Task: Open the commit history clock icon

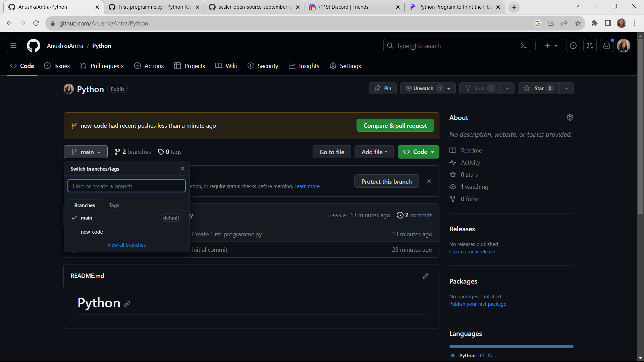Action: click(x=400, y=215)
